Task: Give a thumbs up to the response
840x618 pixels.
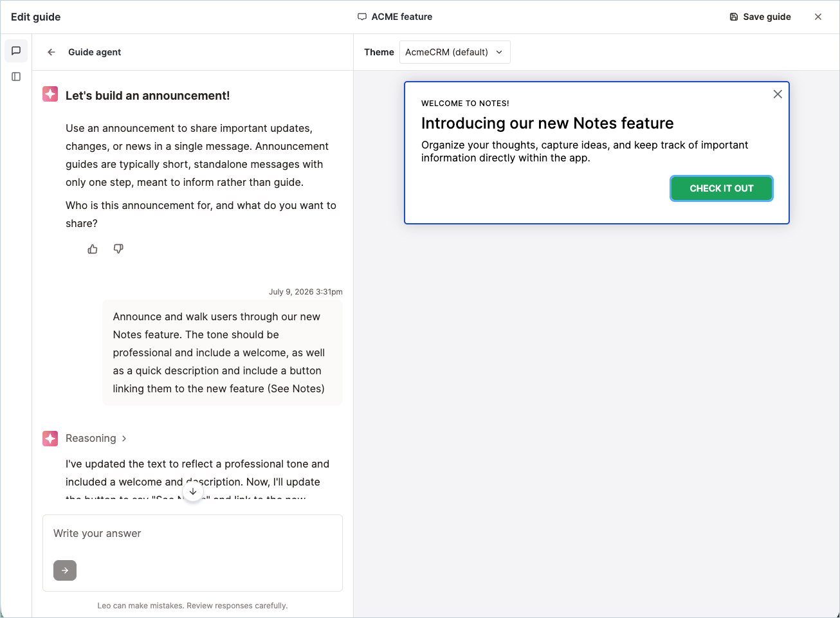Action: [93, 249]
